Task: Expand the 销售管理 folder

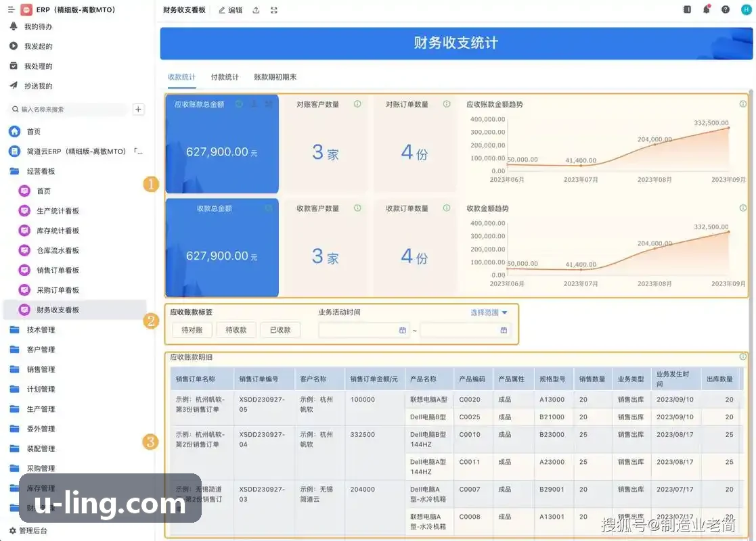Action: [x=41, y=369]
